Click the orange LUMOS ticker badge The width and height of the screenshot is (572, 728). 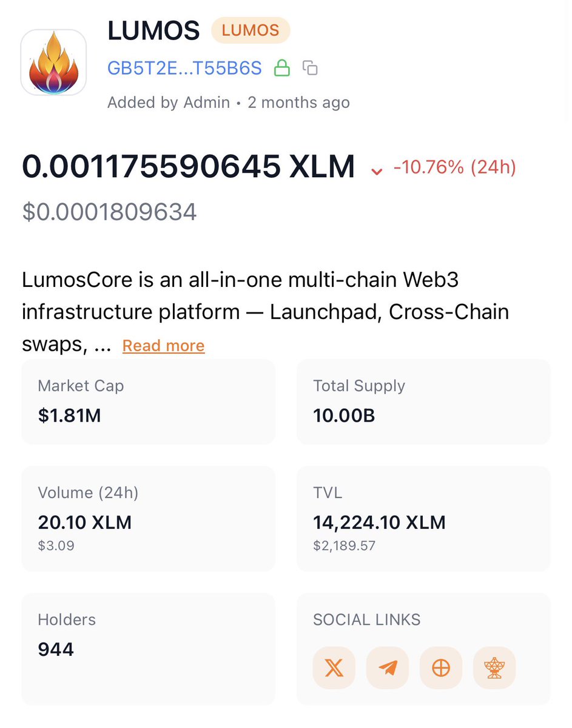click(x=250, y=30)
